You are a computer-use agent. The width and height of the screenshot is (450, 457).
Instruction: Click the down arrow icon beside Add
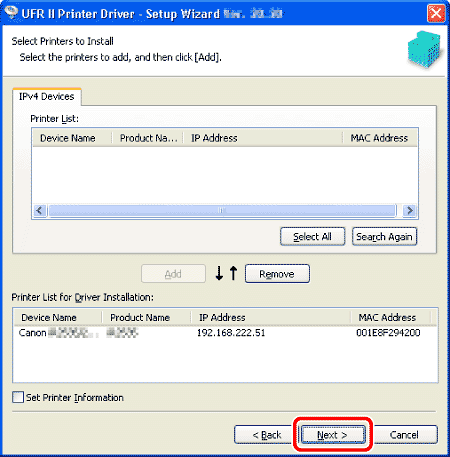(219, 273)
